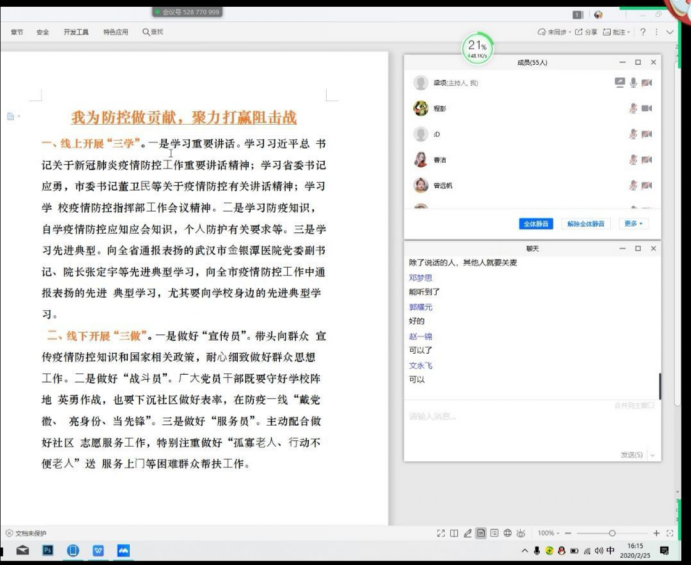The height and width of the screenshot is (565, 692).
Task: Click the help question mark icon
Action: [x=640, y=32]
